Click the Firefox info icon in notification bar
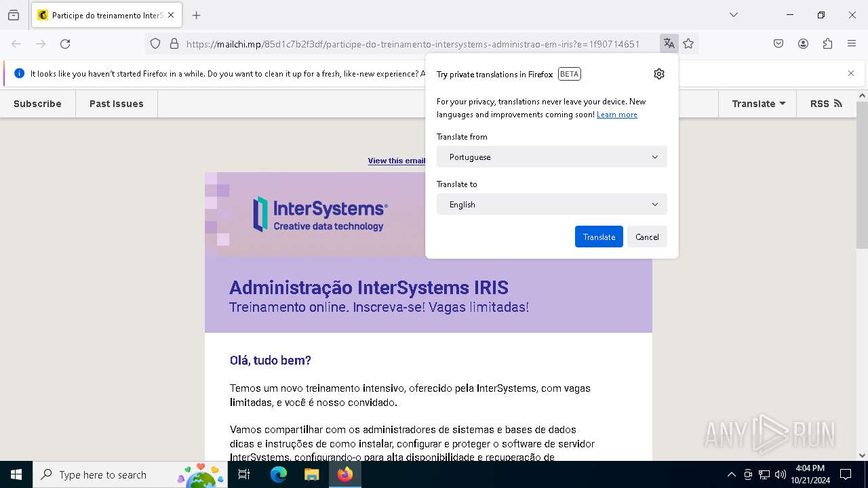Image resolution: width=868 pixels, height=488 pixels. [x=19, y=73]
